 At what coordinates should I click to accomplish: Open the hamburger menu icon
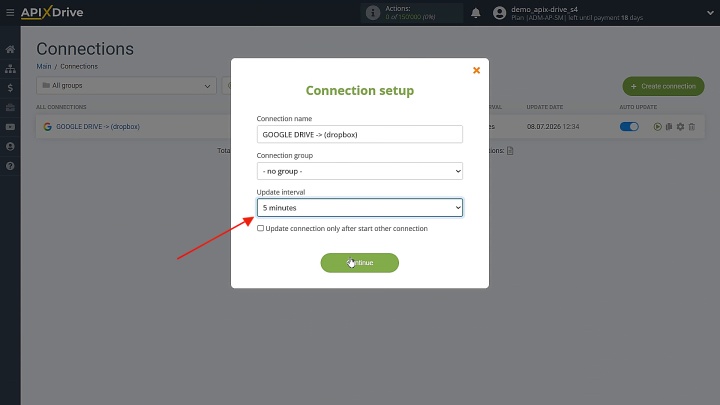pyautogui.click(x=10, y=12)
